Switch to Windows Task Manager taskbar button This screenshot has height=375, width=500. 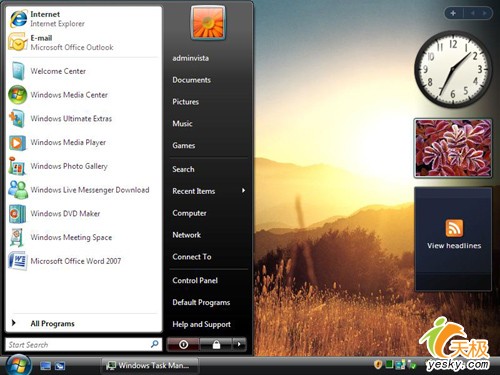[x=150, y=366]
